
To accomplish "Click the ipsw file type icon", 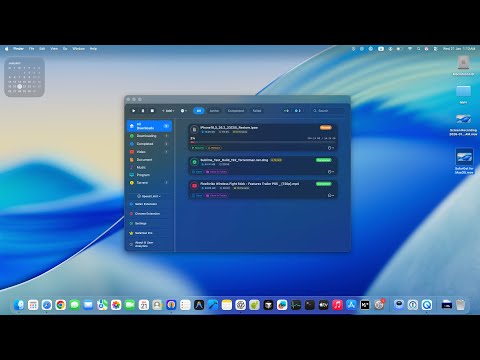I will [194, 129].
